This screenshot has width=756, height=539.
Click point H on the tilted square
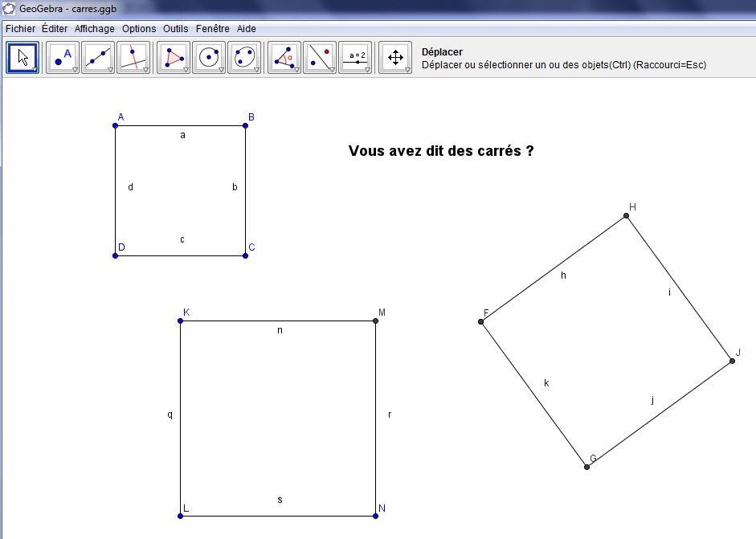coord(626,215)
